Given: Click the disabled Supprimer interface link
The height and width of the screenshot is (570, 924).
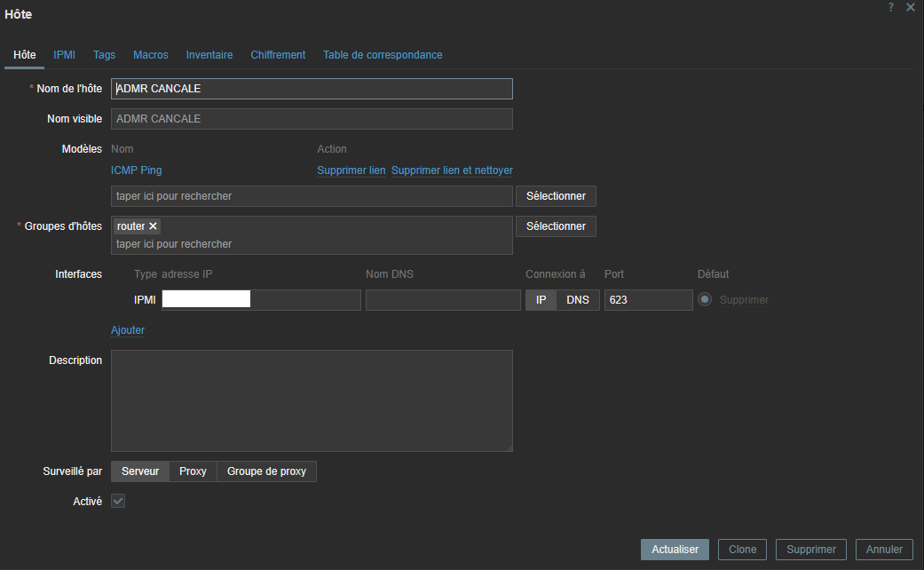Looking at the screenshot, I should [744, 300].
